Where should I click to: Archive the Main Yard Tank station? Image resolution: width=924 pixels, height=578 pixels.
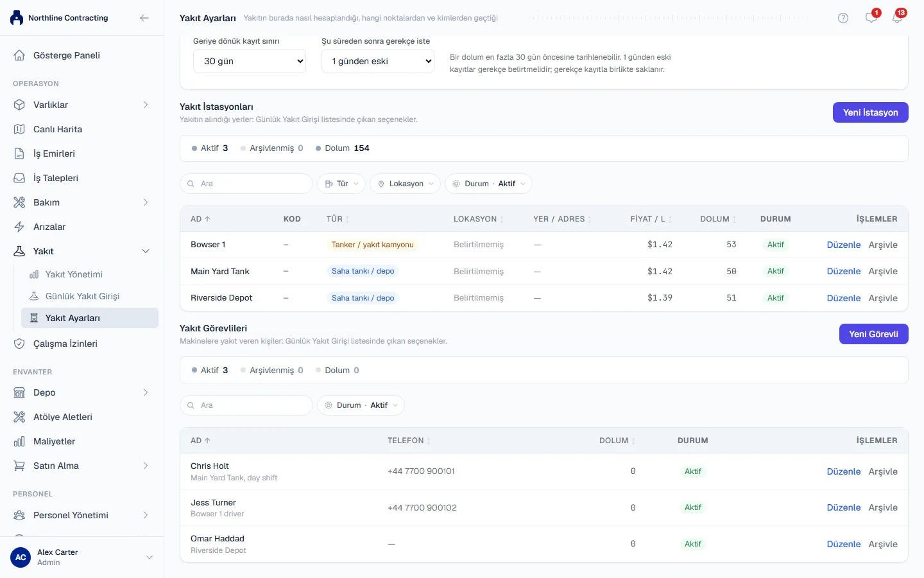pyautogui.click(x=883, y=271)
